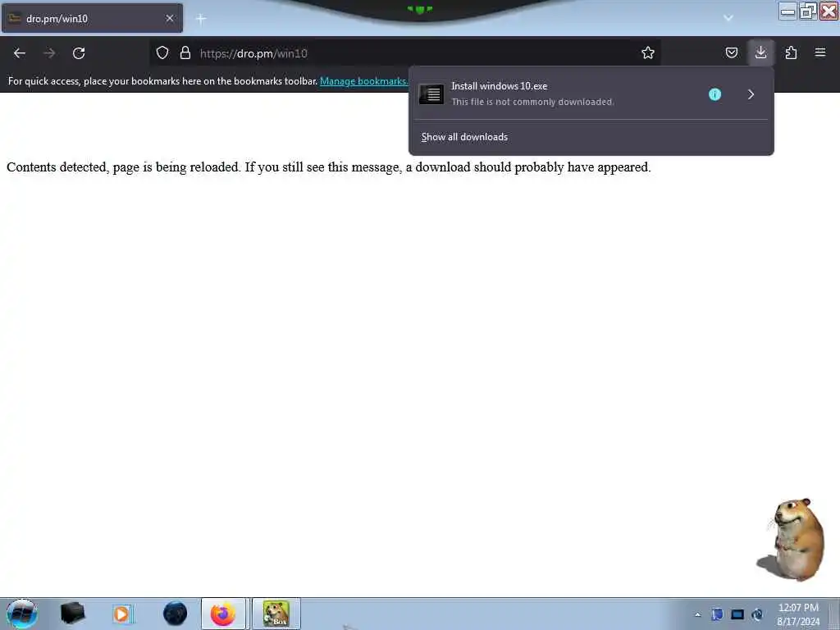840x630 pixels.
Task: Open a new tab with plus button
Action: [201, 19]
